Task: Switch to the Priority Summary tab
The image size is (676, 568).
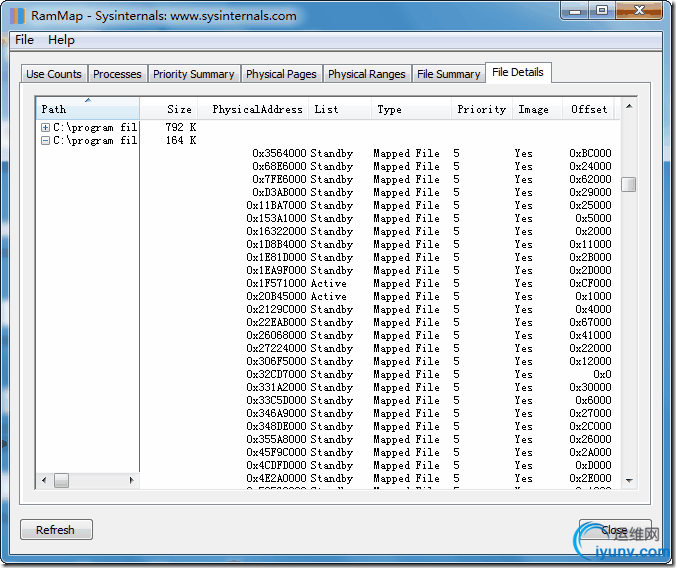Action: coord(194,74)
